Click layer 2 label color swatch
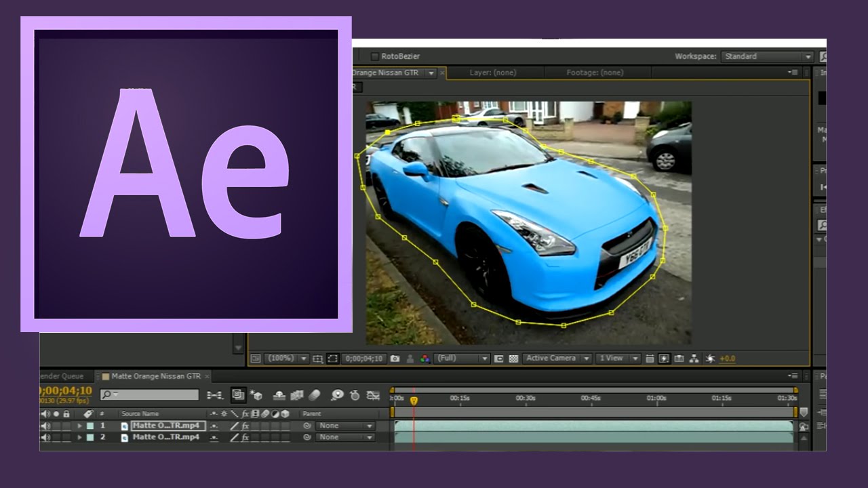The height and width of the screenshot is (488, 868). [x=90, y=437]
